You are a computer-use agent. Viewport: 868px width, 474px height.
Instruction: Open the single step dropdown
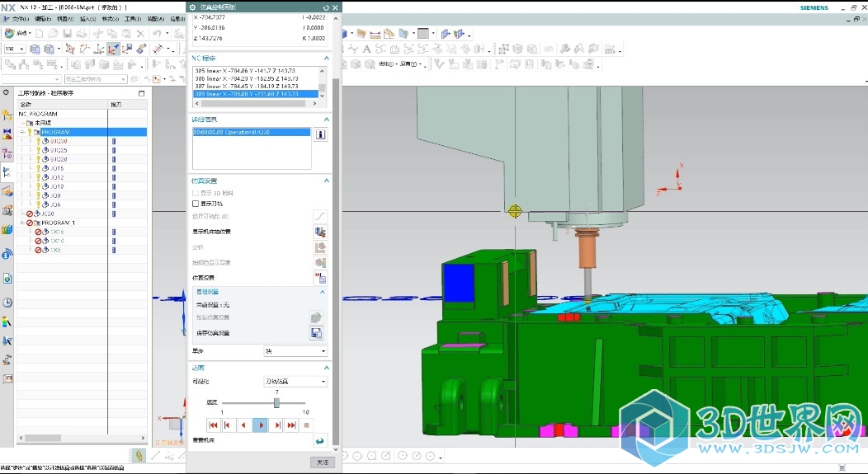tap(295, 351)
